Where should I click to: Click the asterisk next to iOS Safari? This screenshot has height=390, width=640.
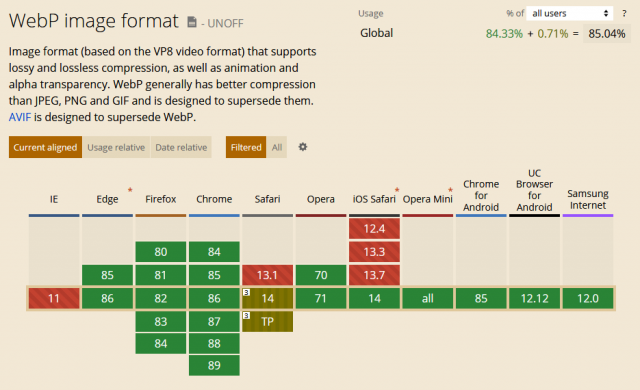tap(397, 190)
